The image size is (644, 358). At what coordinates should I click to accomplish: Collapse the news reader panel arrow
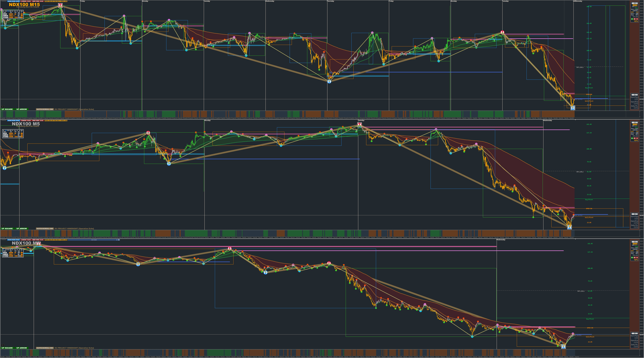click(117, 240)
